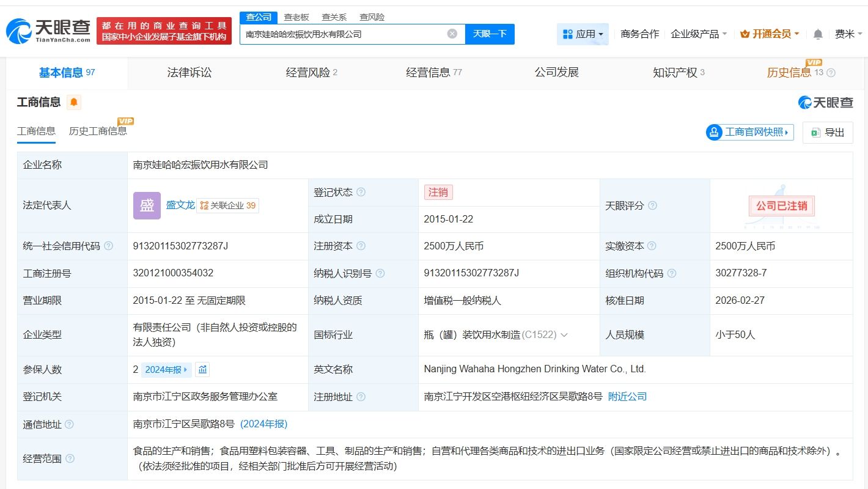Image resolution: width=868 pixels, height=489 pixels.
Task: Clear the search box with the X icon
Action: pos(452,34)
